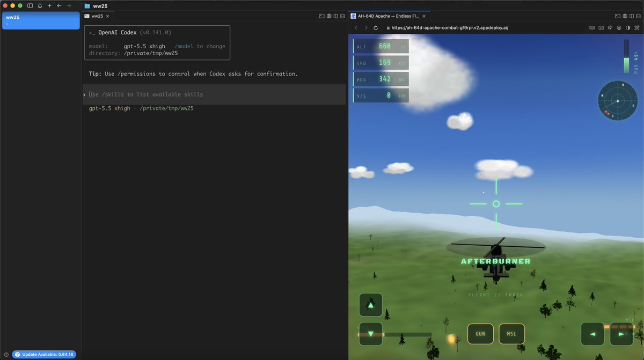This screenshot has width=644, height=360.
Task: Click the V/S 0 readout
Action: (x=380, y=96)
